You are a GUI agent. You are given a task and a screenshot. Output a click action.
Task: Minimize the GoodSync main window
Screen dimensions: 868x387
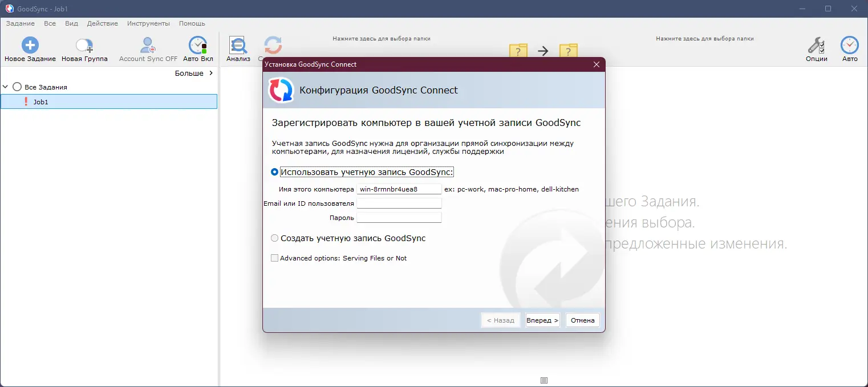pos(802,9)
